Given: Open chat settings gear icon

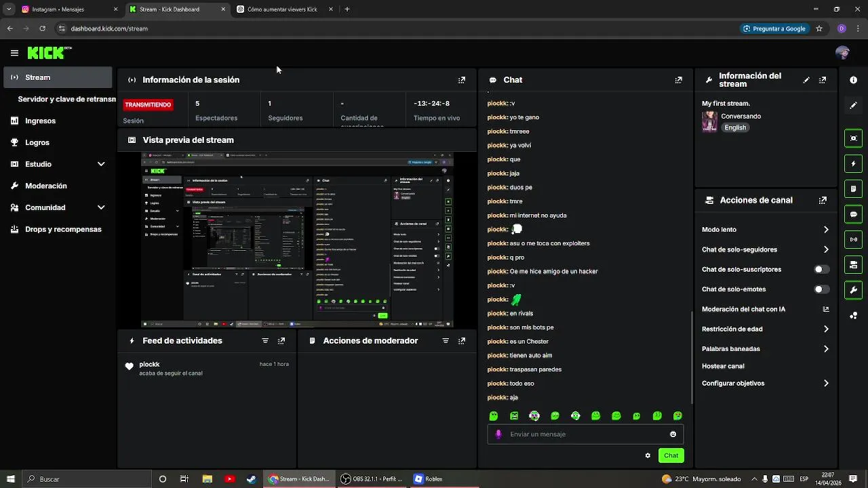Looking at the screenshot, I should [x=648, y=455].
